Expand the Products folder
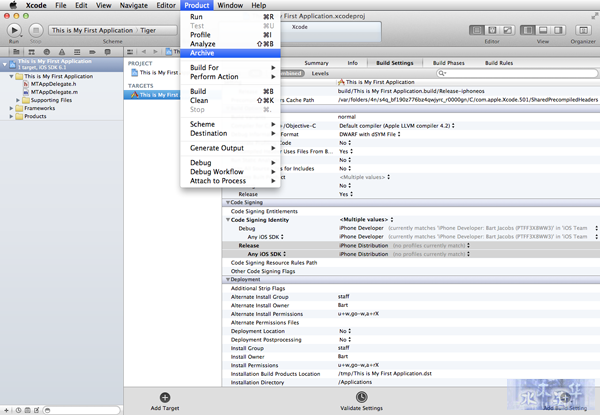This screenshot has width=600, height=415. click(11, 116)
